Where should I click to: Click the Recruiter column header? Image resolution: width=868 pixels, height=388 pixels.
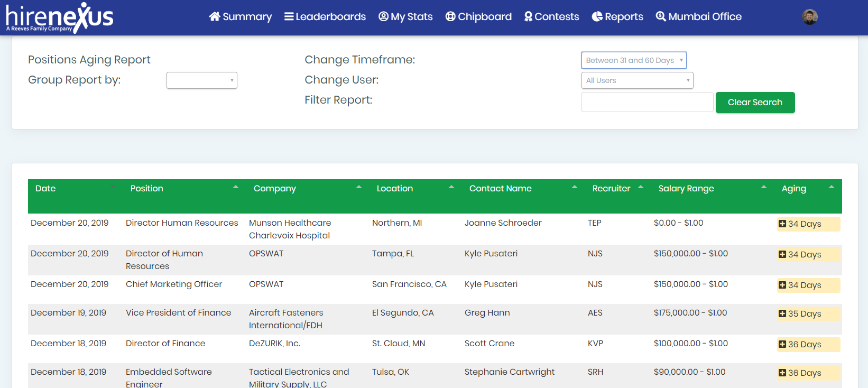click(618, 196)
